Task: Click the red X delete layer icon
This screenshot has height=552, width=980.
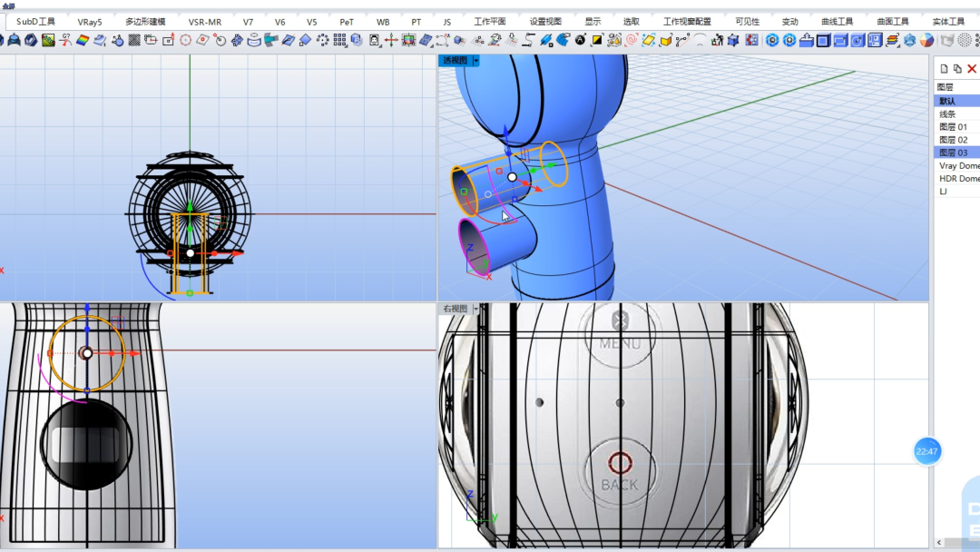Action: [972, 69]
